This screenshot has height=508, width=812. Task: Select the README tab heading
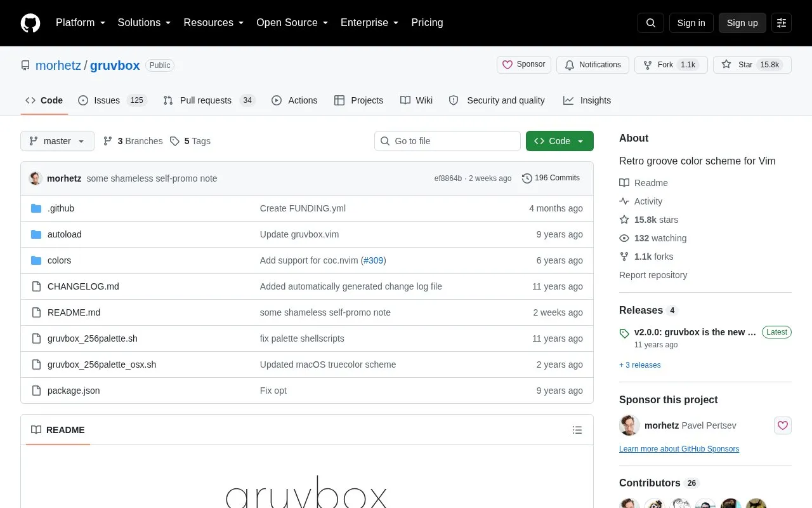point(58,430)
